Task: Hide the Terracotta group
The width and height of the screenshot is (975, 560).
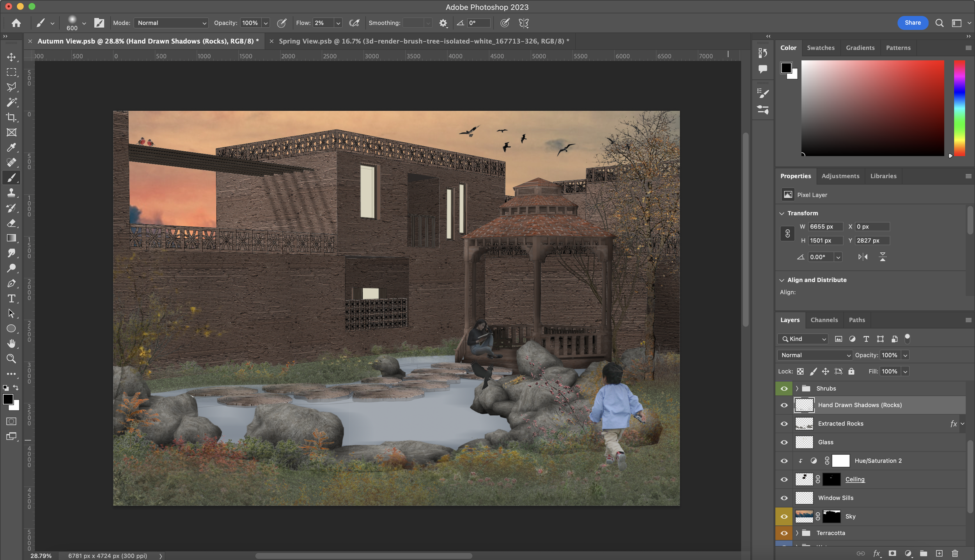Action: pyautogui.click(x=784, y=533)
